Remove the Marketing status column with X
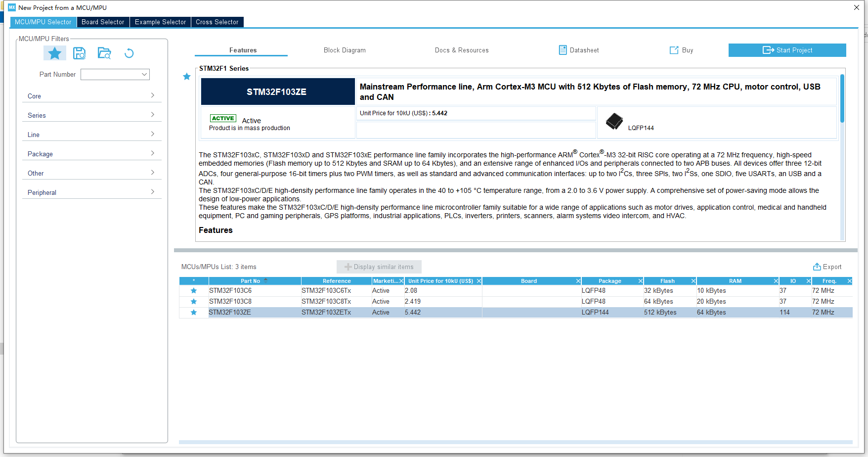This screenshot has width=868, height=457. tap(401, 281)
